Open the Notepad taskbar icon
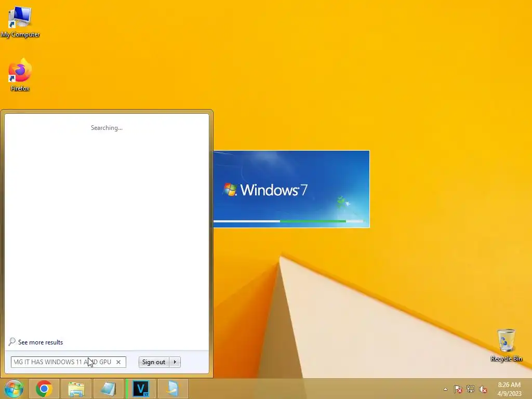This screenshot has width=532, height=399. tap(109, 389)
